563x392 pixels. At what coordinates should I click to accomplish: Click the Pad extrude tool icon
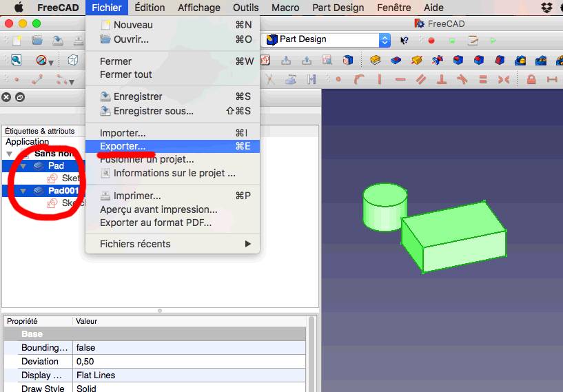pos(376,61)
